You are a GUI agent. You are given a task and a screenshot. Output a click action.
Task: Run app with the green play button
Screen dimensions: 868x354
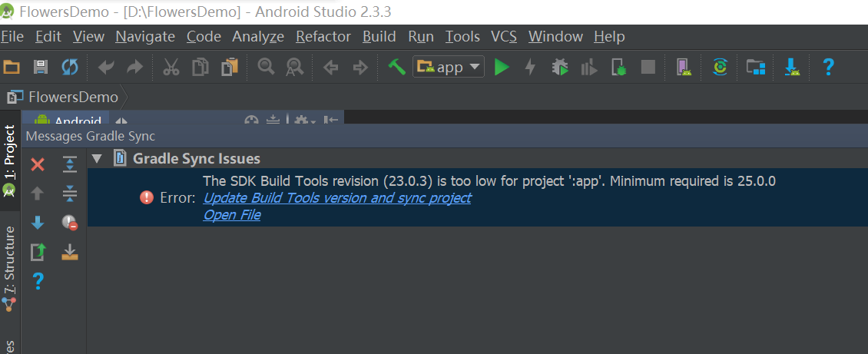tap(502, 68)
